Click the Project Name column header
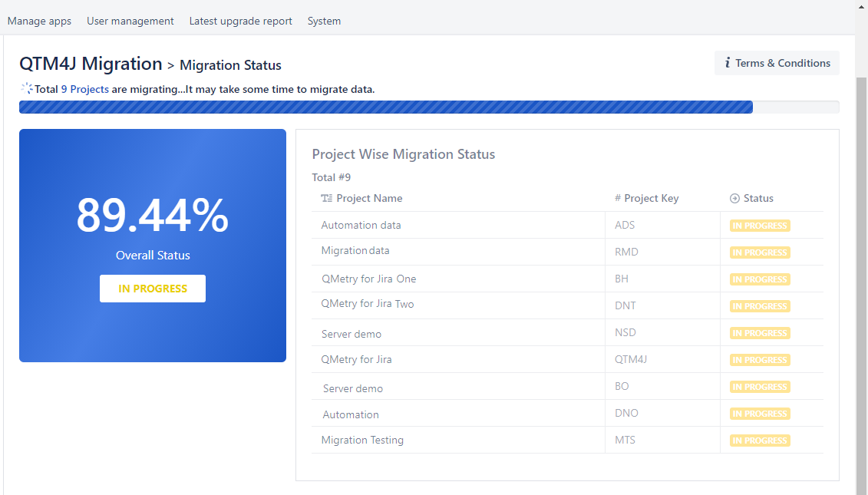This screenshot has width=868, height=495. coord(369,198)
